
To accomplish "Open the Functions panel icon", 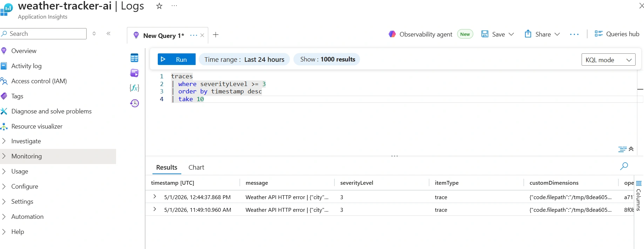I will coord(134,88).
